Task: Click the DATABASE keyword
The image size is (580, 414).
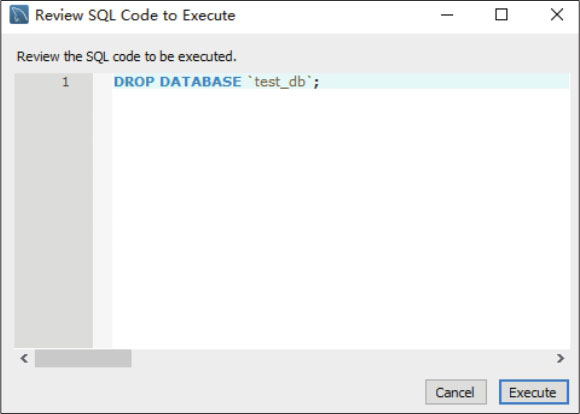Action: 200,81
